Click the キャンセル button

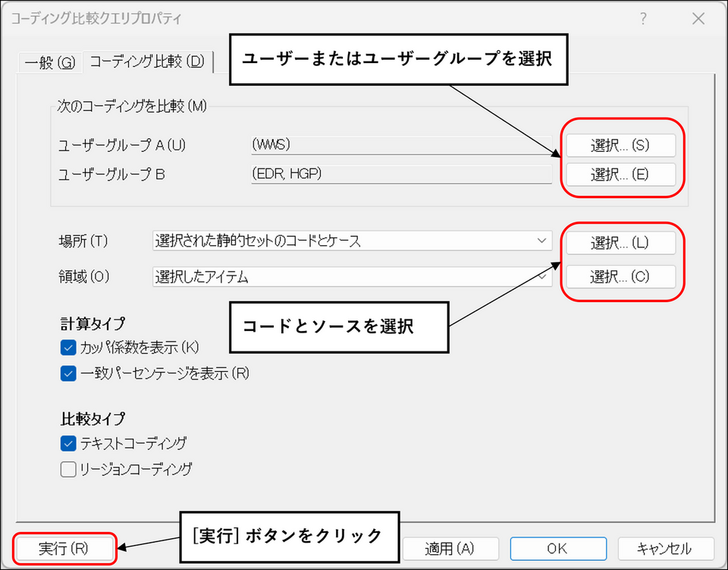tap(666, 549)
